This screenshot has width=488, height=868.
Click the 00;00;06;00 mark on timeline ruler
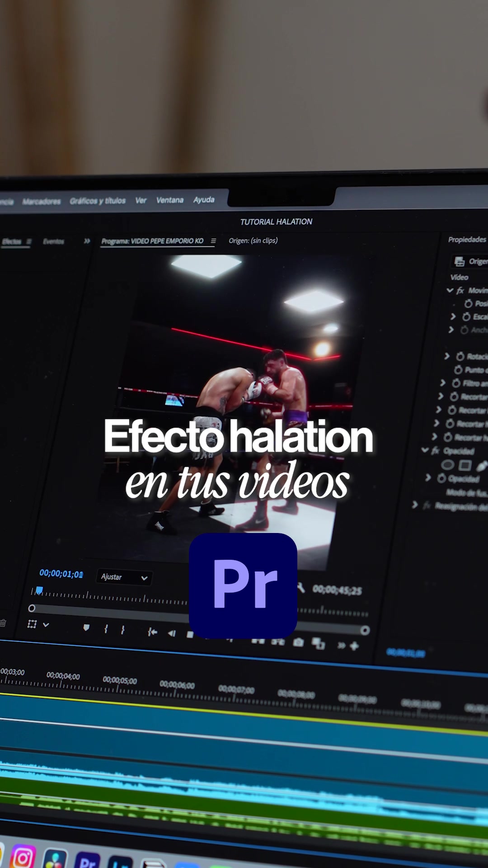click(177, 685)
